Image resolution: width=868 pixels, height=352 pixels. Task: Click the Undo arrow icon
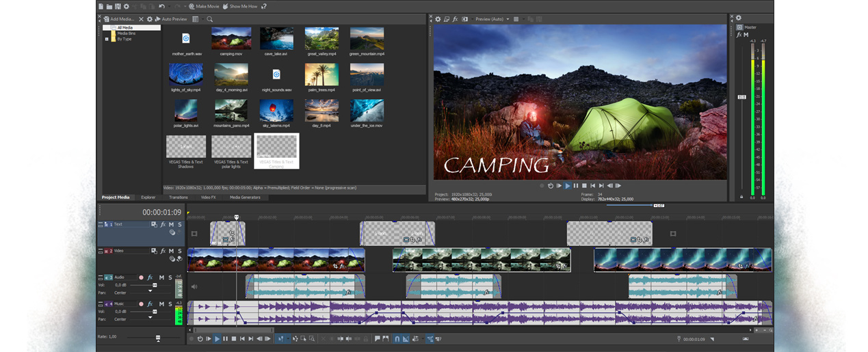161,6
